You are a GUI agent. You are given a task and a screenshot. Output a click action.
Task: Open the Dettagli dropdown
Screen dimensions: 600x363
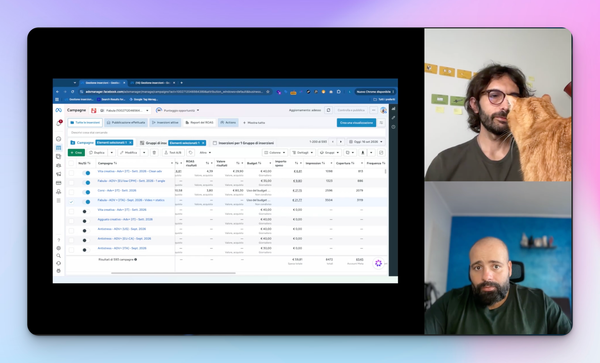coord(303,153)
